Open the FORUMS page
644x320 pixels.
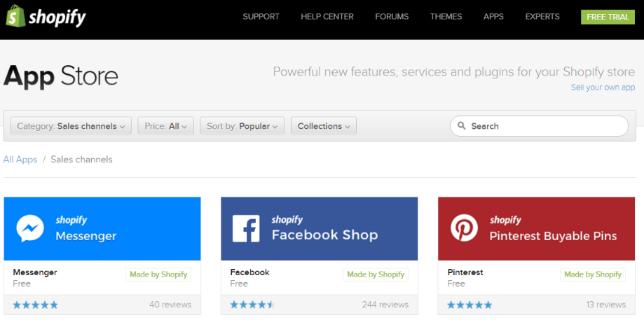click(x=392, y=17)
